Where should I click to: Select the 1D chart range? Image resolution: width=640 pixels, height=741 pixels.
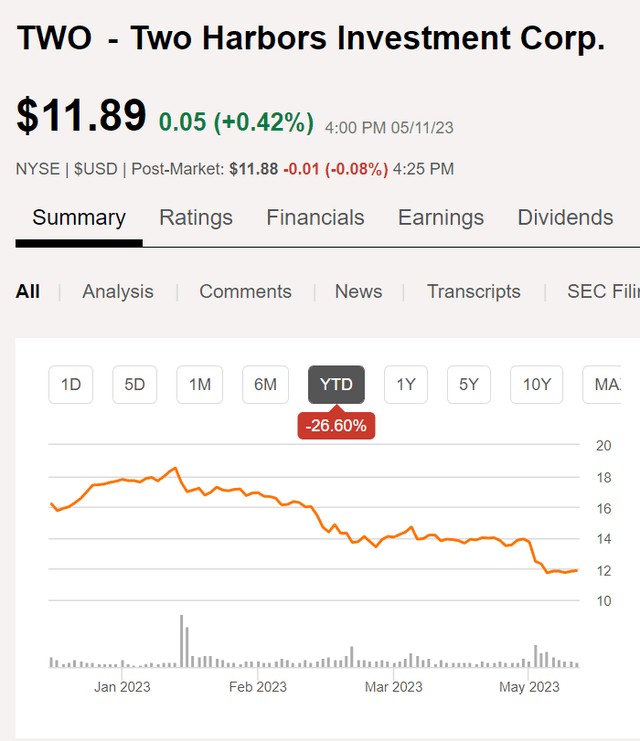coord(71,384)
